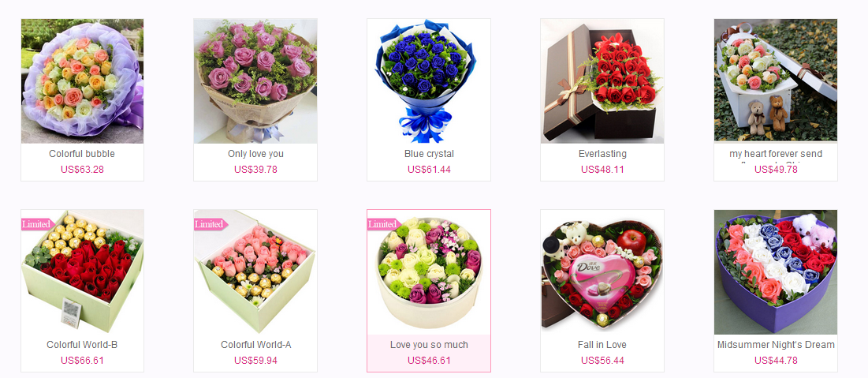Open the Midsummer Night's Dream title link
Screen dimensions: 868x378
click(776, 345)
